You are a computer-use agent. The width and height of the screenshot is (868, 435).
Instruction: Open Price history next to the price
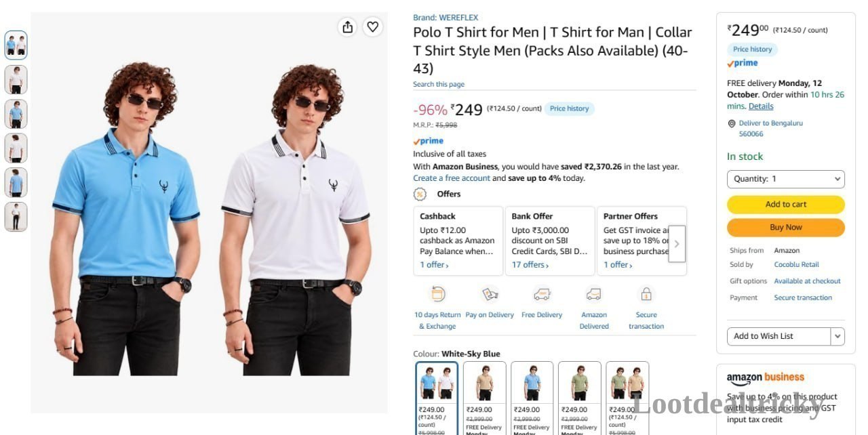pyautogui.click(x=569, y=108)
